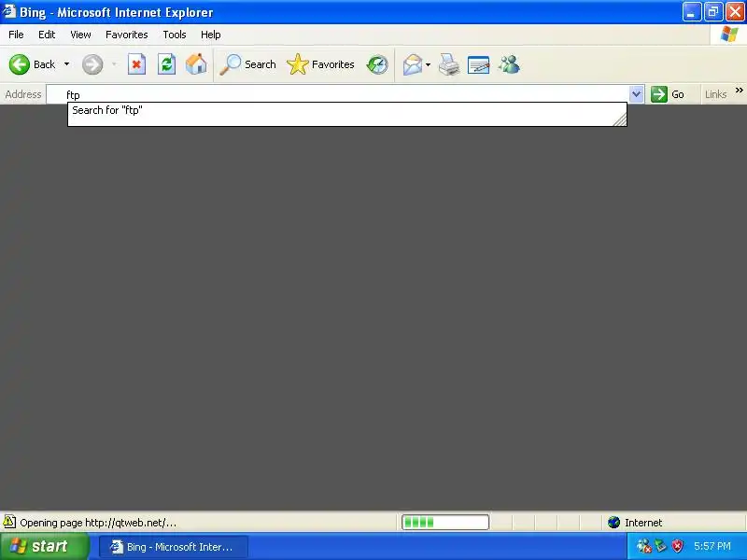Select the Search for "ftp" suggestion

click(346, 110)
